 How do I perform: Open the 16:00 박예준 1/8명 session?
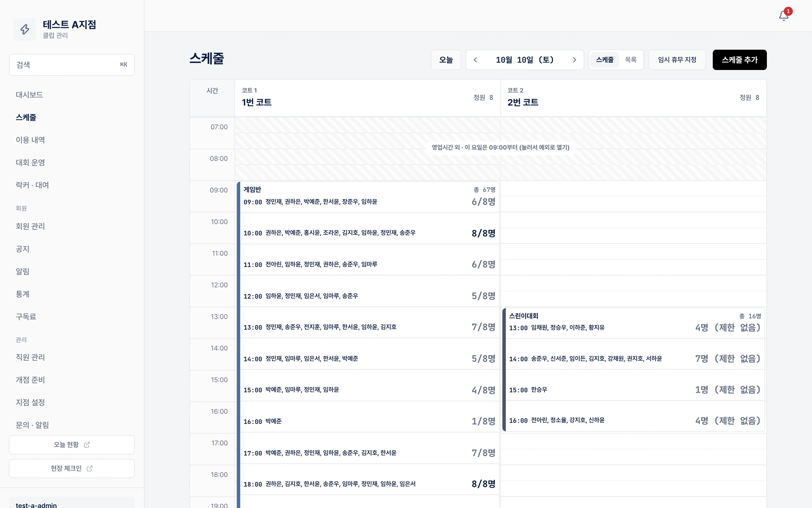coord(369,417)
